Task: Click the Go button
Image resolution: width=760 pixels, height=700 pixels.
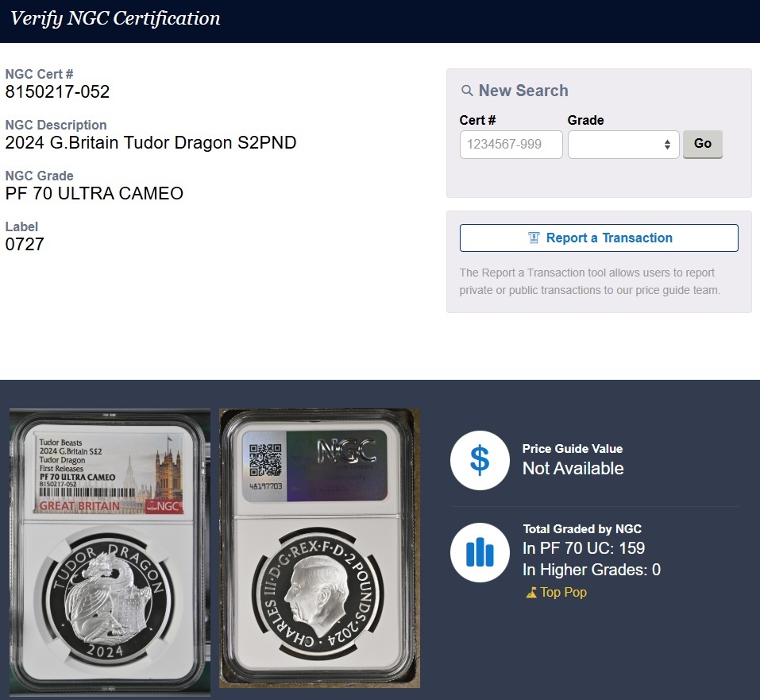Action: [702, 144]
